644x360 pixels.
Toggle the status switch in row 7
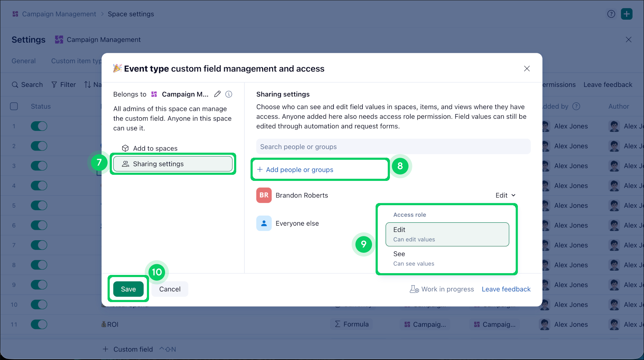pos(39,245)
